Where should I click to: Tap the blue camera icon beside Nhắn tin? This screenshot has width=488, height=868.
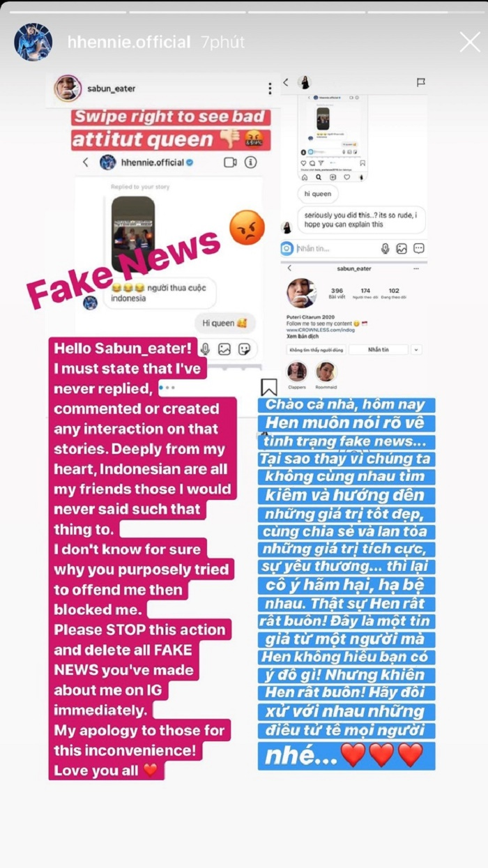click(287, 248)
